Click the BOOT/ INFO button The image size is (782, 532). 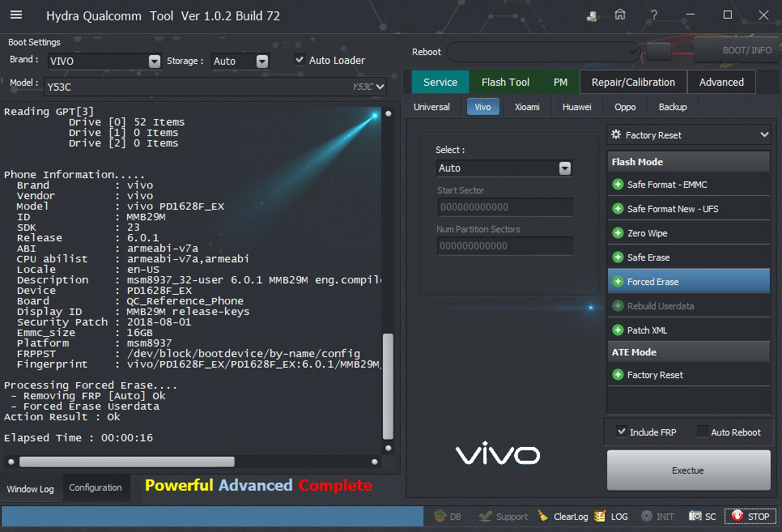737,50
